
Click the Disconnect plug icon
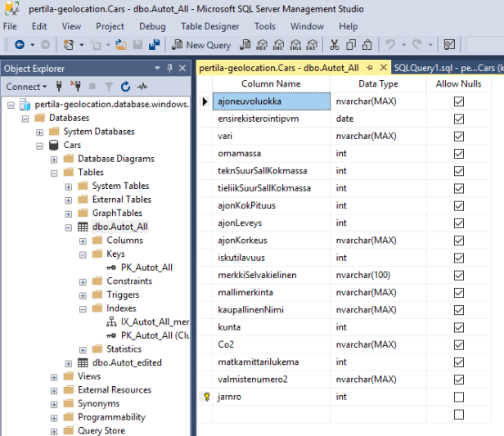(x=75, y=86)
